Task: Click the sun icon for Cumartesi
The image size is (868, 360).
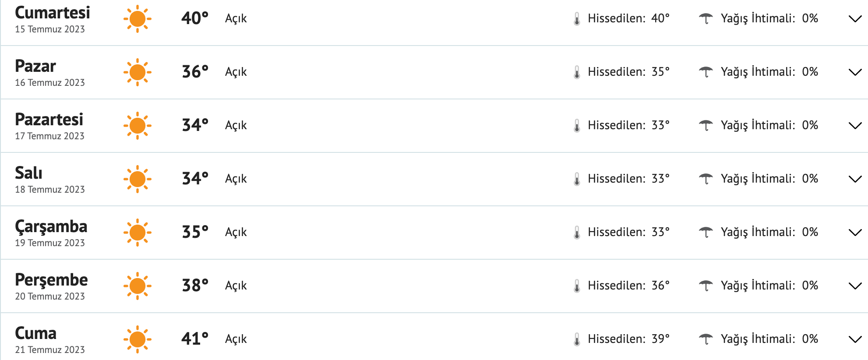Action: [138, 19]
